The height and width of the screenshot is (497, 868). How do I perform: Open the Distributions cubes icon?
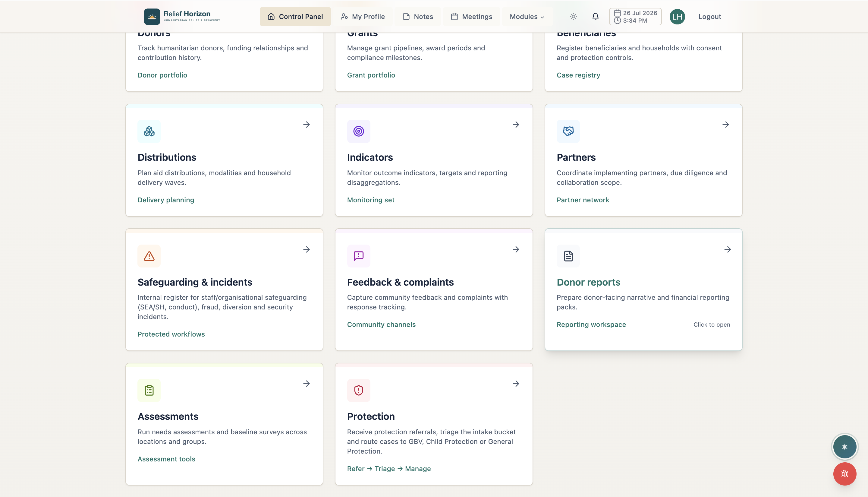pos(149,131)
